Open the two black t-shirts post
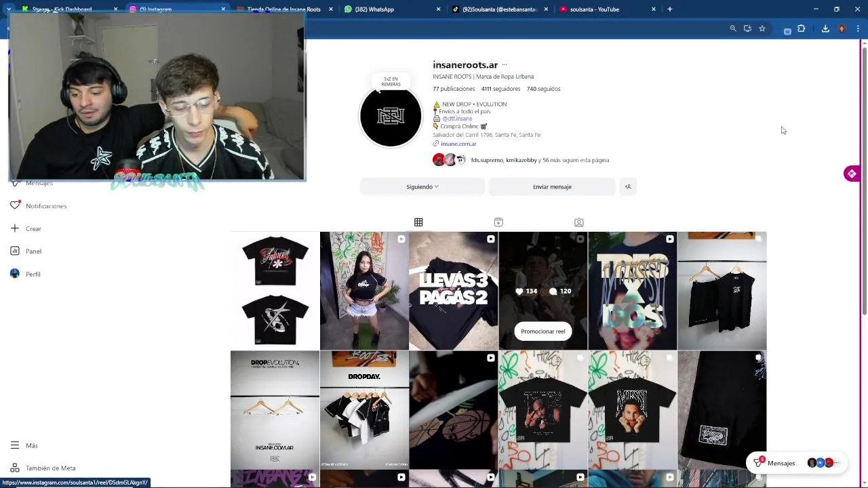The width and height of the screenshot is (868, 488). [x=275, y=291]
